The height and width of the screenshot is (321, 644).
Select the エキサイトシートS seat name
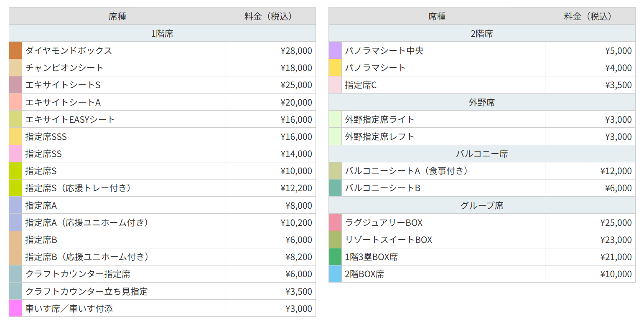63,85
